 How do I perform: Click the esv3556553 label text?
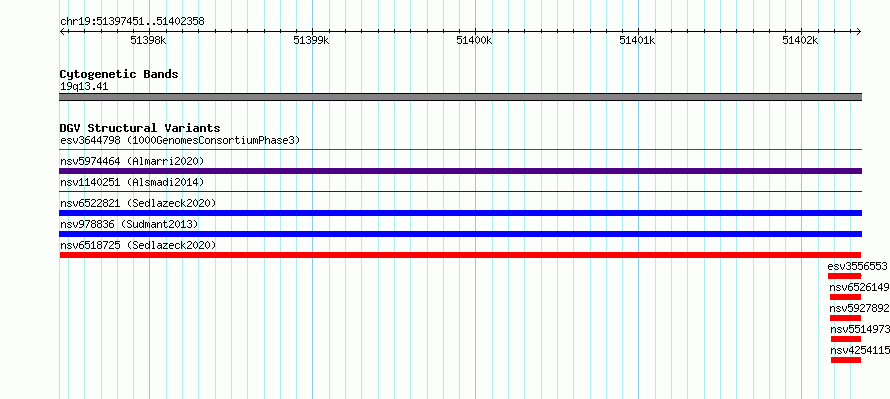click(857, 266)
